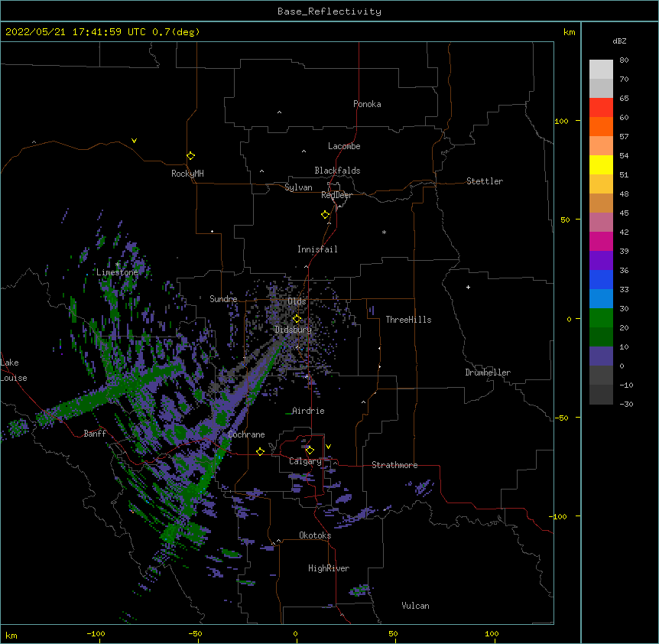Click the Drumheller label
Image resolution: width=659 pixels, height=644 pixels.
click(x=488, y=372)
